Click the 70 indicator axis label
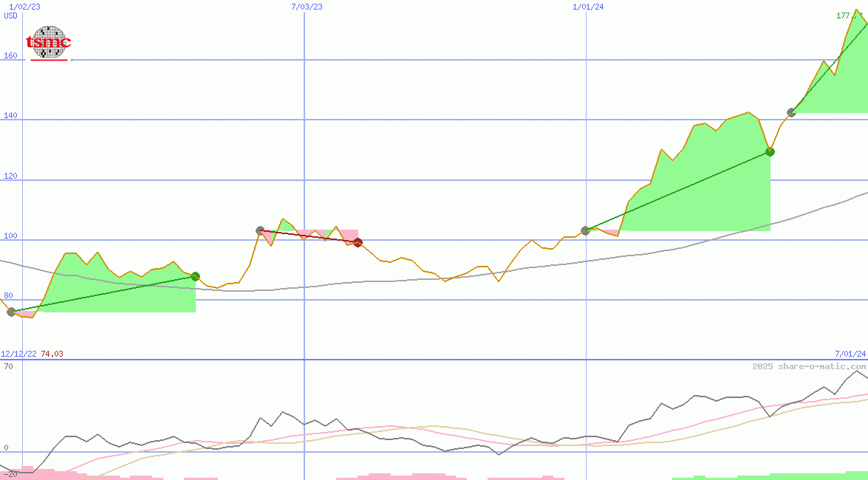This screenshot has width=868, height=480. 8,366
